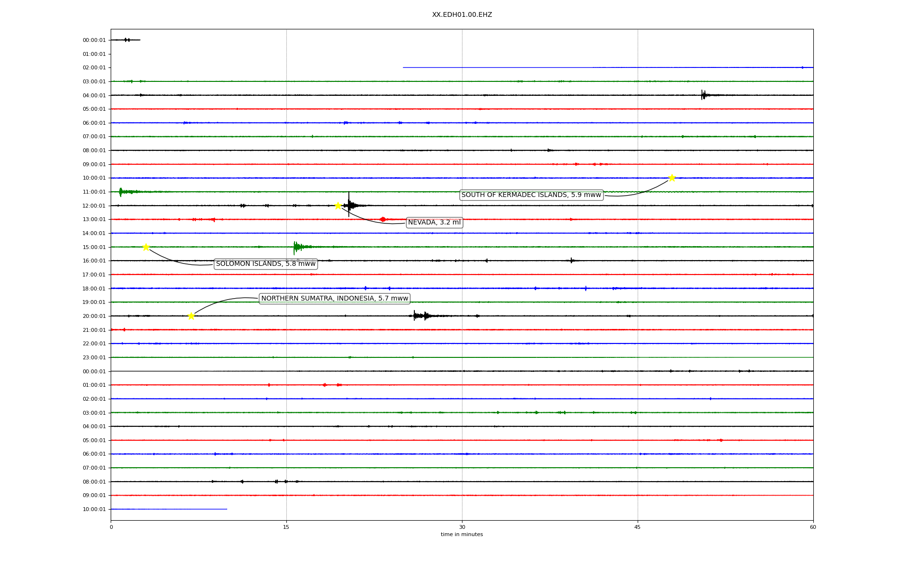The width and height of the screenshot is (924, 578).
Task: Click the NEVADA, 3.2 ml annotation box
Action: coord(434,223)
